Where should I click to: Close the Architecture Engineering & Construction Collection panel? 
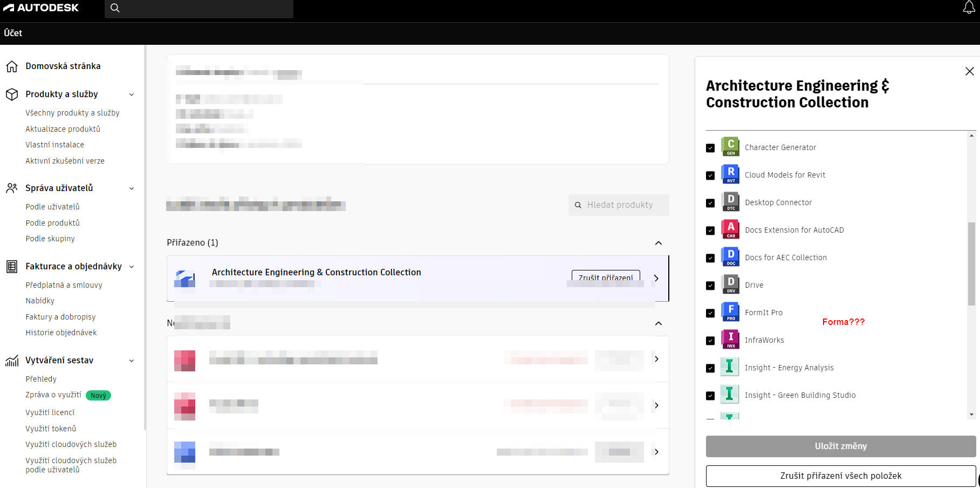point(969,71)
